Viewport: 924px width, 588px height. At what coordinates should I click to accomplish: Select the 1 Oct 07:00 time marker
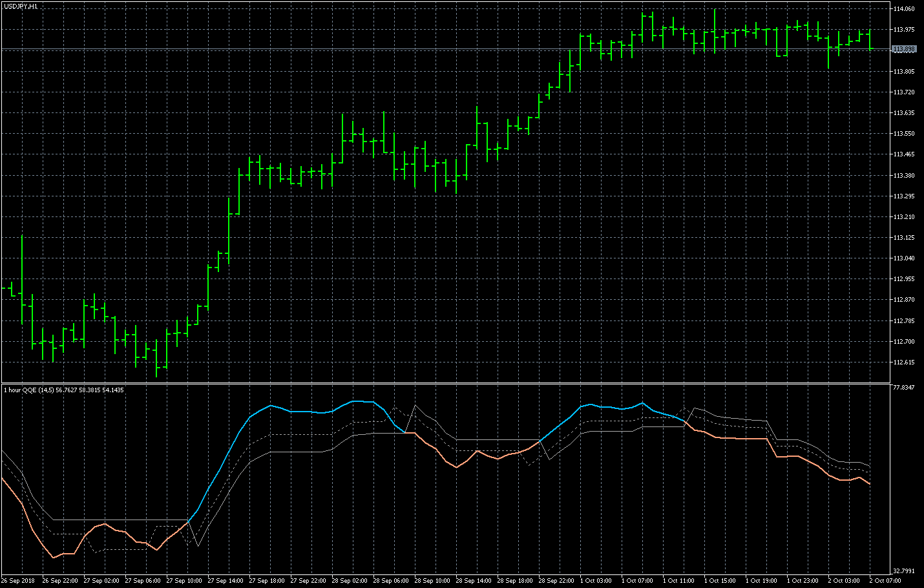point(639,581)
